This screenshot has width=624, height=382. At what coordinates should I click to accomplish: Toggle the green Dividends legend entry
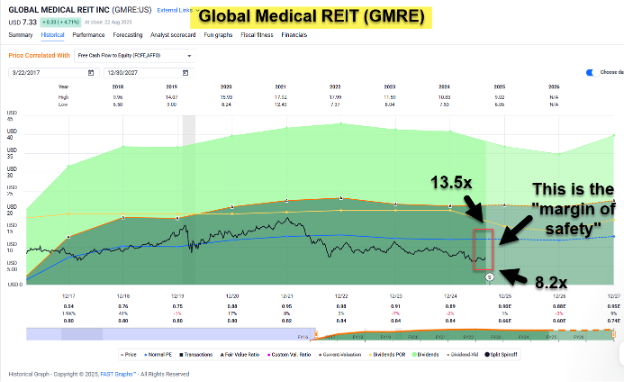[x=425, y=355]
